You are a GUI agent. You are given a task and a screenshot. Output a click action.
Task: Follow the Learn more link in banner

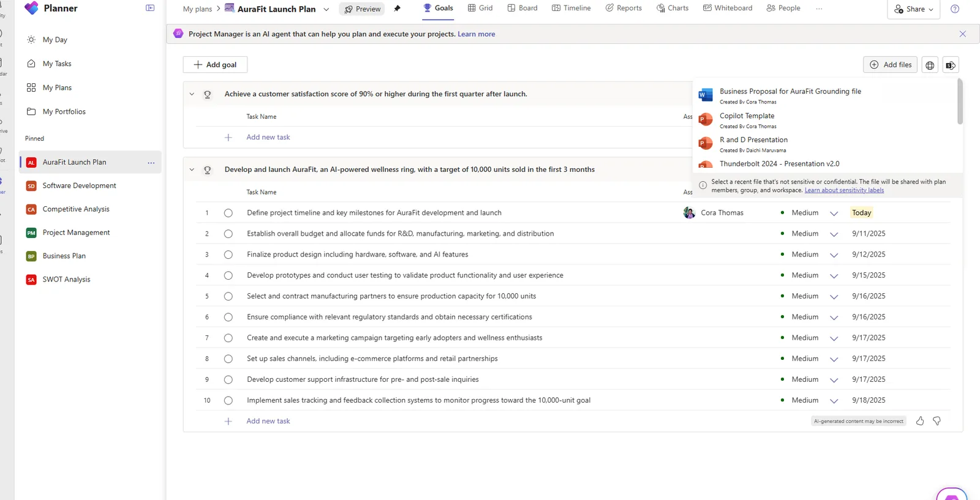[477, 34]
